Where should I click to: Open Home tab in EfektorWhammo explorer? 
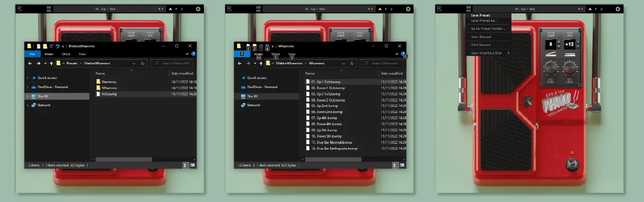pyautogui.click(x=49, y=54)
